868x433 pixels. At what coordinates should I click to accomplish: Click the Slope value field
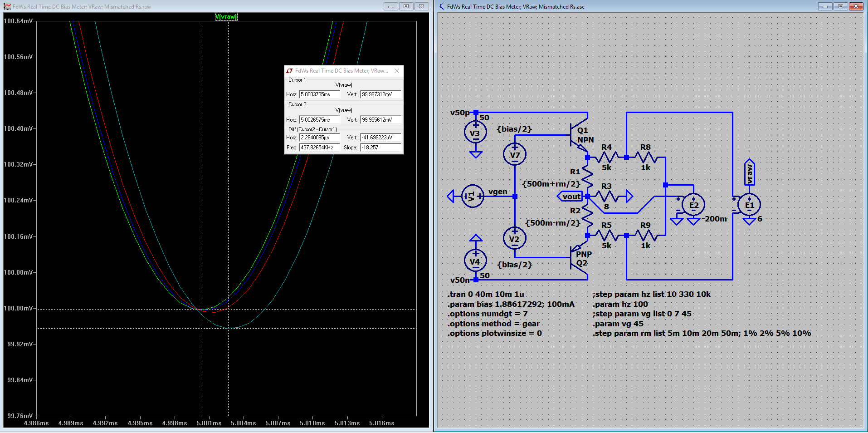(x=380, y=148)
